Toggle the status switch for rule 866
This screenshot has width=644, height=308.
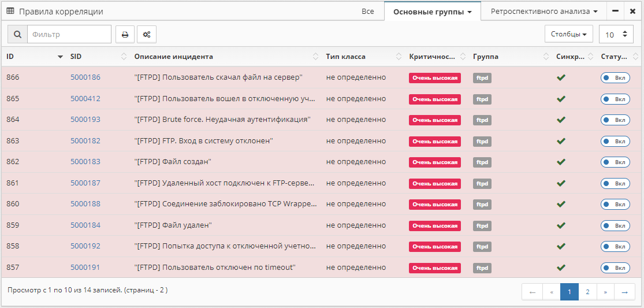pos(615,78)
